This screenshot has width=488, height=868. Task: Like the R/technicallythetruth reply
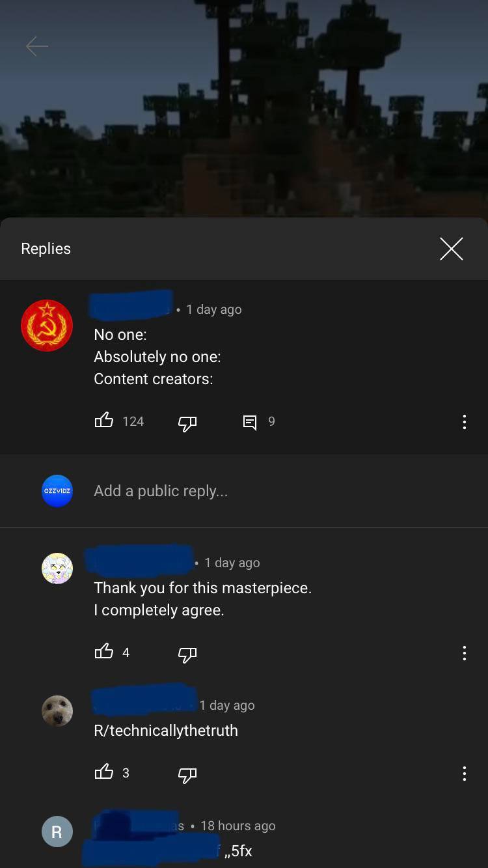(x=104, y=772)
